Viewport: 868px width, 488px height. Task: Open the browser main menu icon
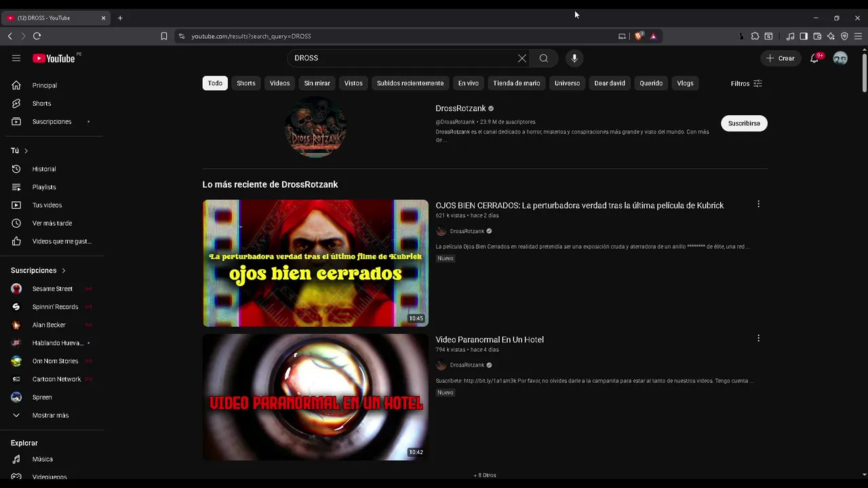(858, 36)
